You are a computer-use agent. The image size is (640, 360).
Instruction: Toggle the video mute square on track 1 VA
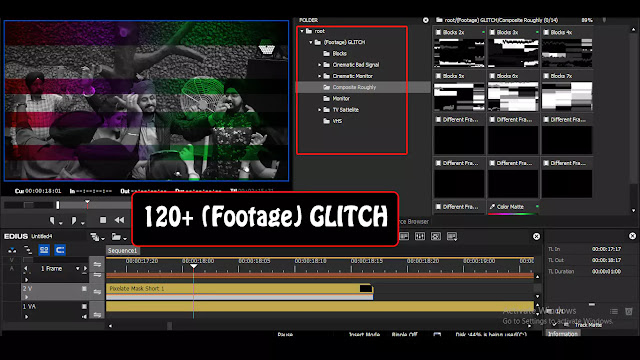pyautogui.click(x=84, y=306)
